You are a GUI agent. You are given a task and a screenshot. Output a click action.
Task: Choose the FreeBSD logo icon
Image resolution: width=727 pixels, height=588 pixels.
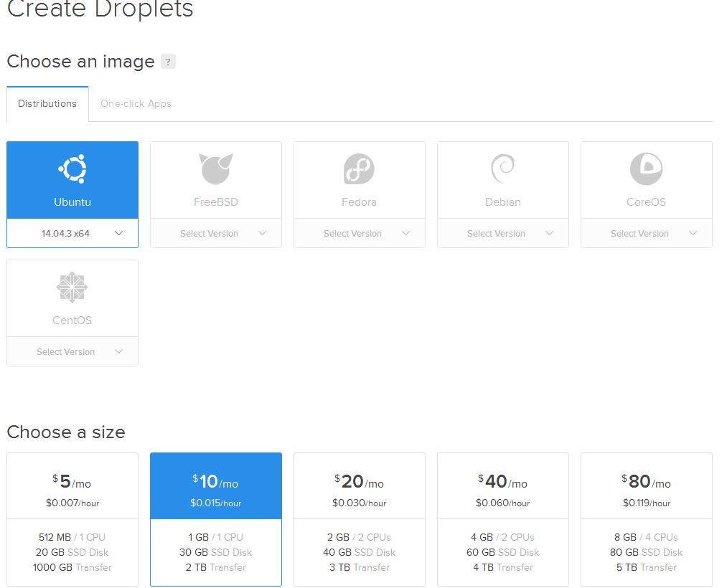[x=215, y=169]
